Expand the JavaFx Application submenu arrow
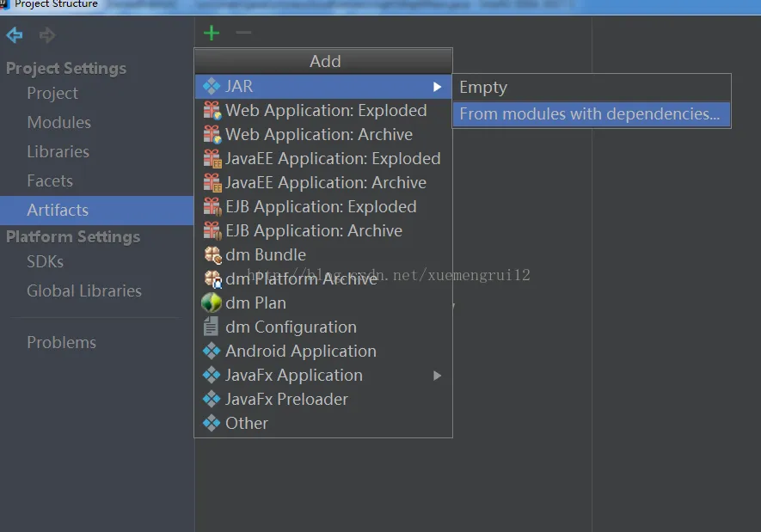 (438, 376)
